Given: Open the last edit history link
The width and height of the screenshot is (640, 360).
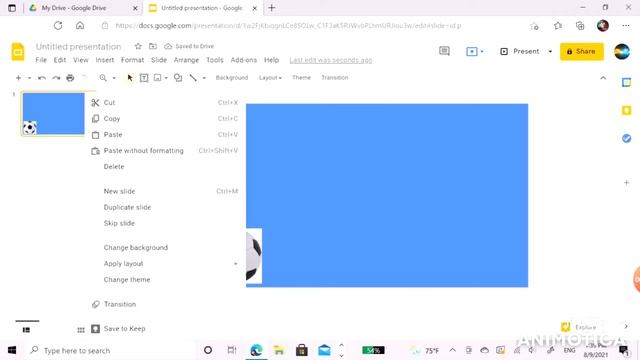Looking at the screenshot, I should point(331,60).
